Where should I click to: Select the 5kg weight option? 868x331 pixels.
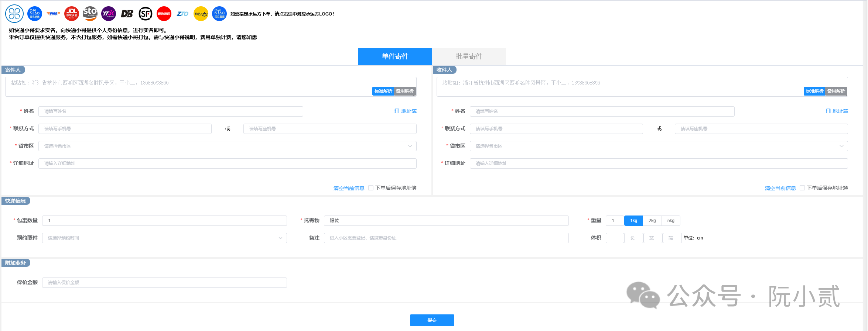(x=671, y=221)
